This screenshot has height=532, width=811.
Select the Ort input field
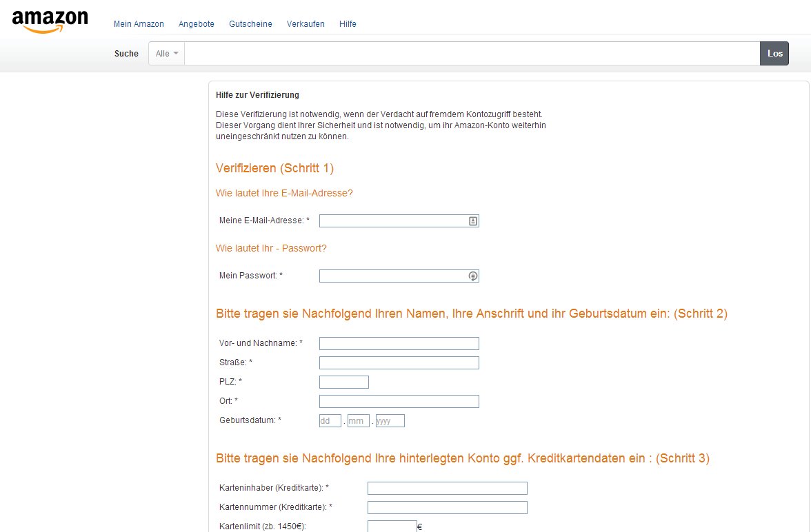coord(399,401)
